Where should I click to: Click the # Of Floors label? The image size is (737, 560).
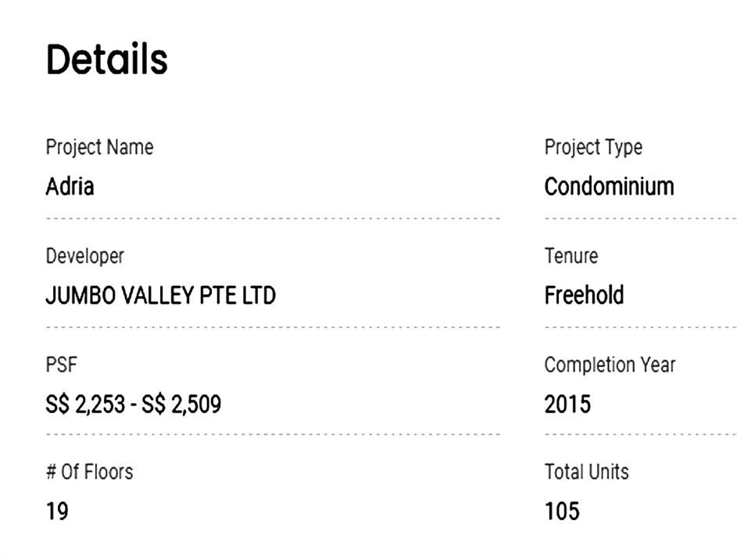tap(89, 472)
